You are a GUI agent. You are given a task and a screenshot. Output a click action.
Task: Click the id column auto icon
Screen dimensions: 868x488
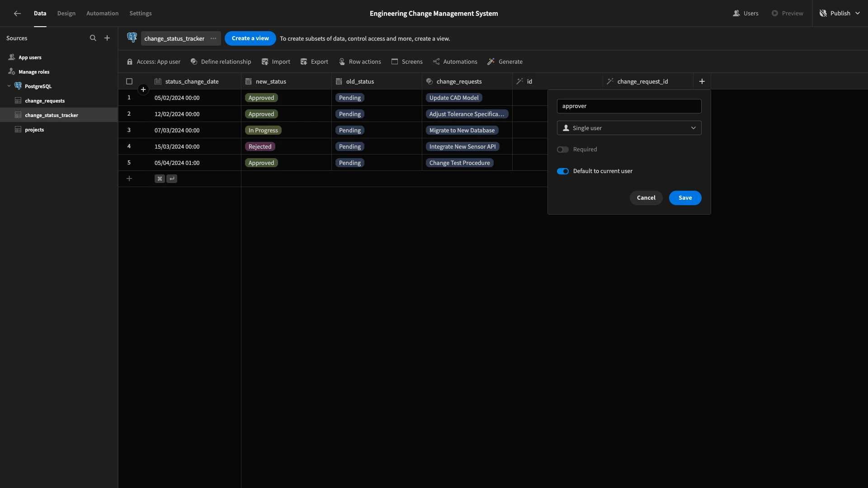[x=519, y=82]
